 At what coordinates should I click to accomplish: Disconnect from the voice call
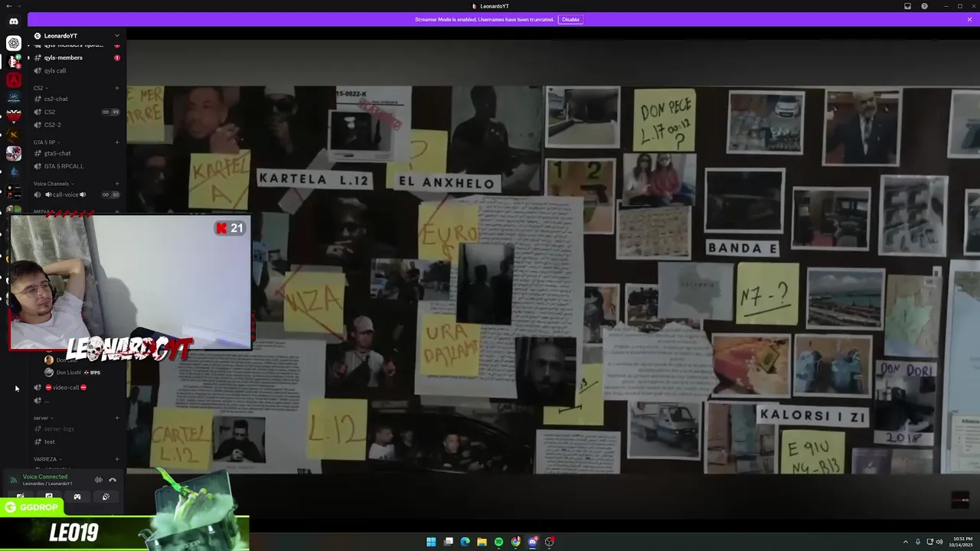click(x=113, y=480)
